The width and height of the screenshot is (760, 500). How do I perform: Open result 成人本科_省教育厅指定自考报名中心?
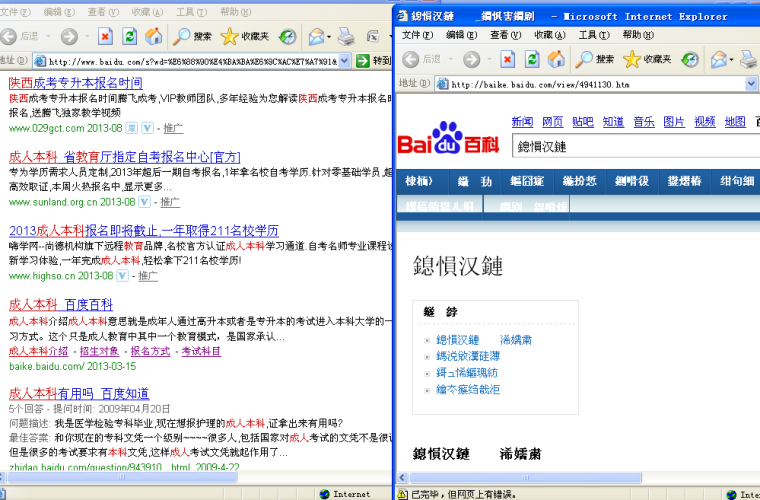125,157
